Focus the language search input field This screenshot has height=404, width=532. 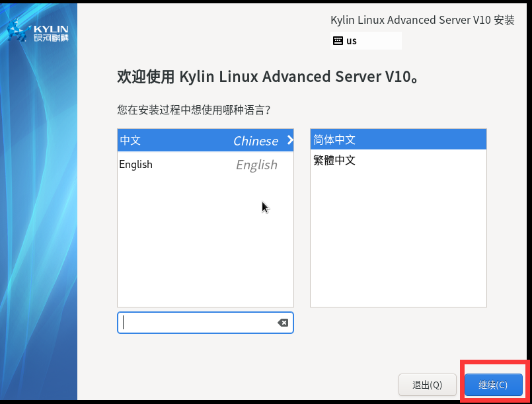(206, 323)
